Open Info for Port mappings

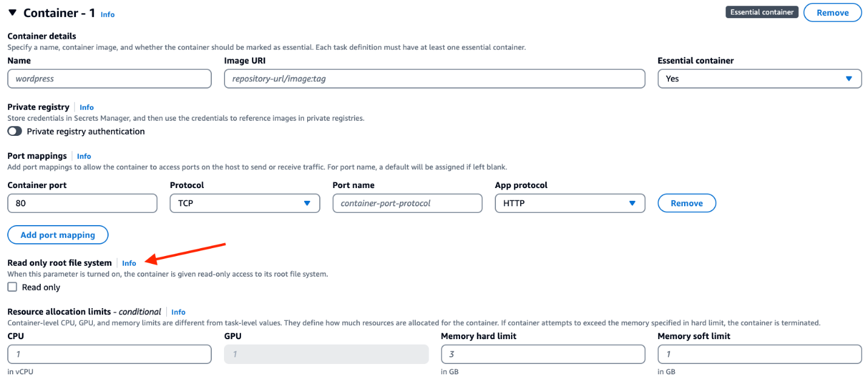tap(84, 156)
